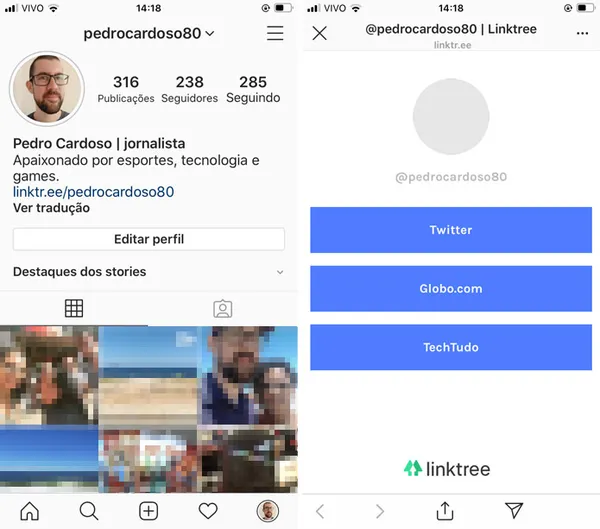Tap the paper plane send icon

(x=514, y=510)
